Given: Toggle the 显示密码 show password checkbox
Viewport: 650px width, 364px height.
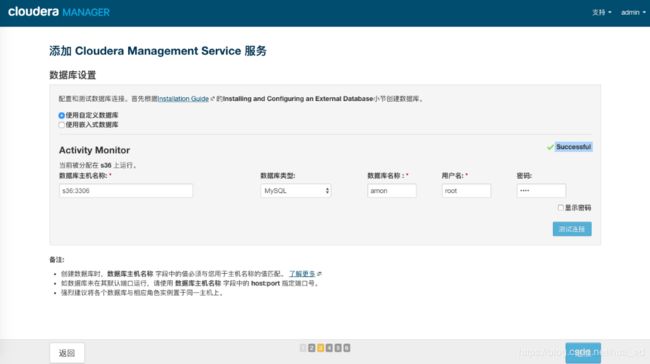Looking at the screenshot, I should point(560,208).
